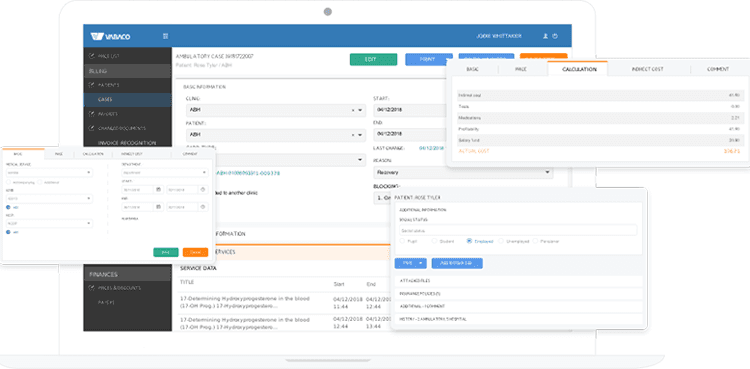Click the Social Status input field
Screen dimensions: 750x369
[x=518, y=230]
